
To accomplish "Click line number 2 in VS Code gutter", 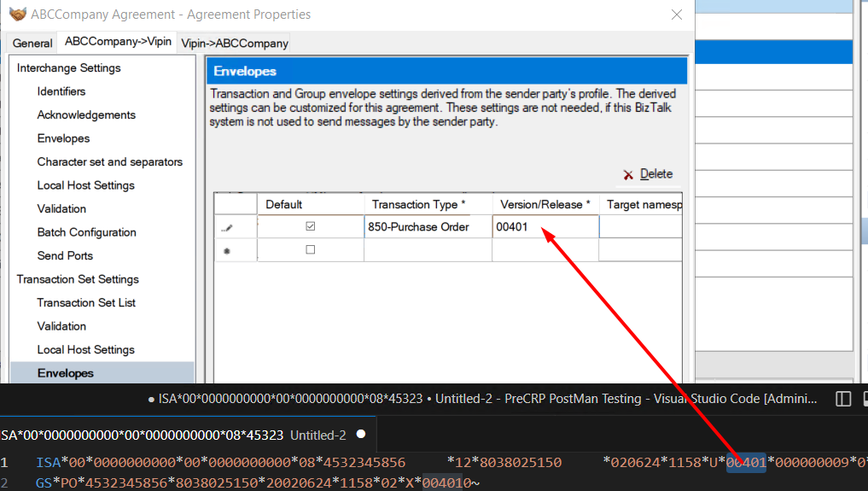I will coord(4,482).
